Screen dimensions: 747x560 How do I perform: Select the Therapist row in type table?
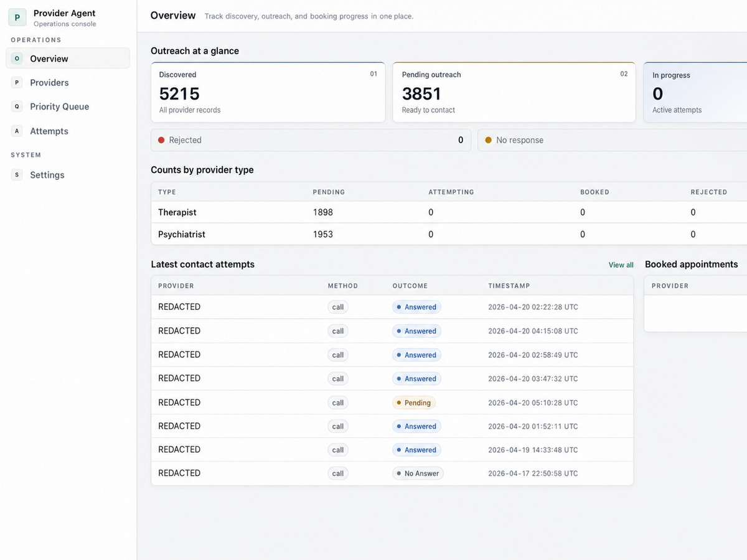tap(449, 212)
